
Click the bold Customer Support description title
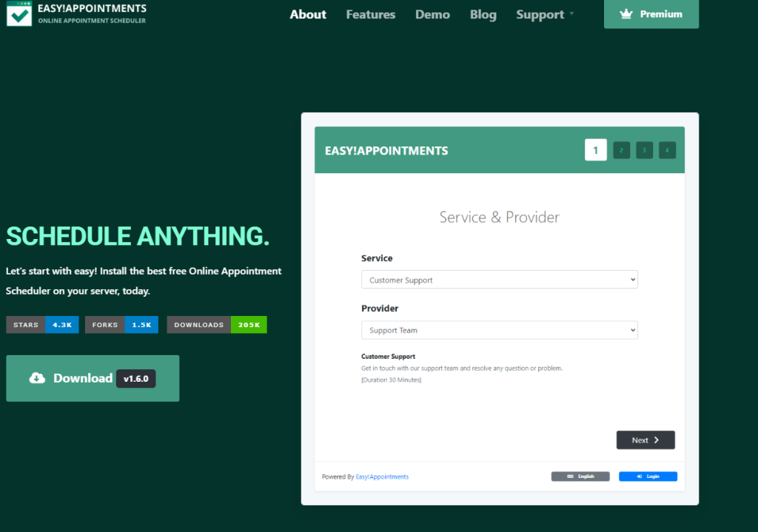click(388, 357)
